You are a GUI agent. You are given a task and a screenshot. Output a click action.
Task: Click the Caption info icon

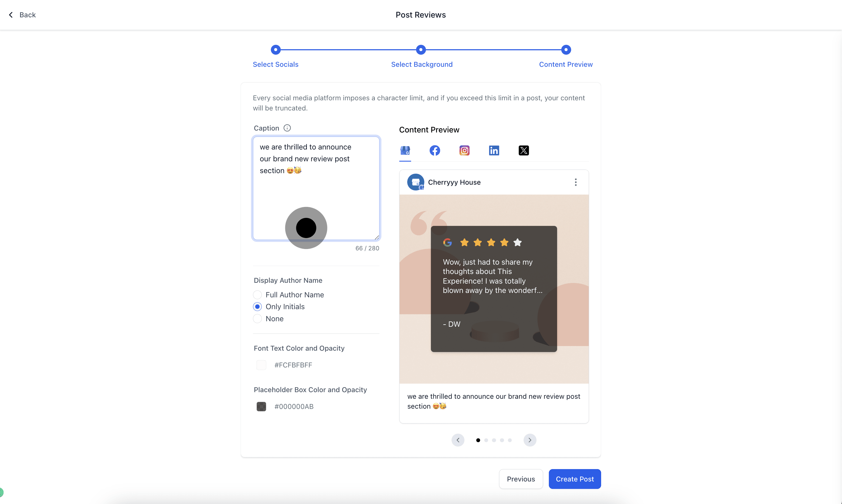coord(287,128)
